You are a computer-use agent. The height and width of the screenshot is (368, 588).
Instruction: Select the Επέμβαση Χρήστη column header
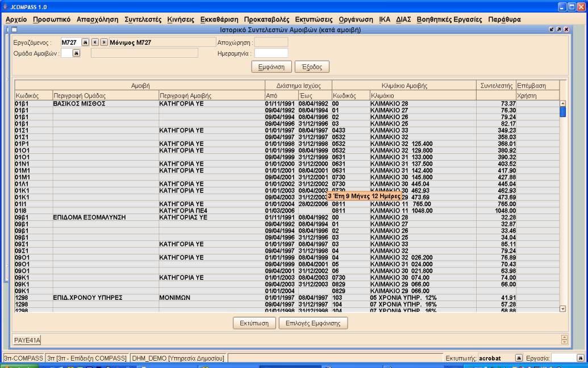(x=538, y=91)
